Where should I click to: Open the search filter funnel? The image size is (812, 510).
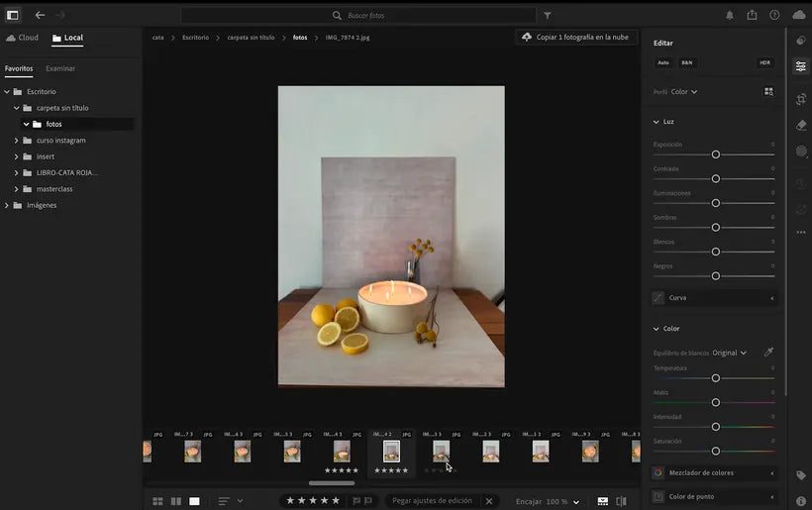[x=548, y=16]
